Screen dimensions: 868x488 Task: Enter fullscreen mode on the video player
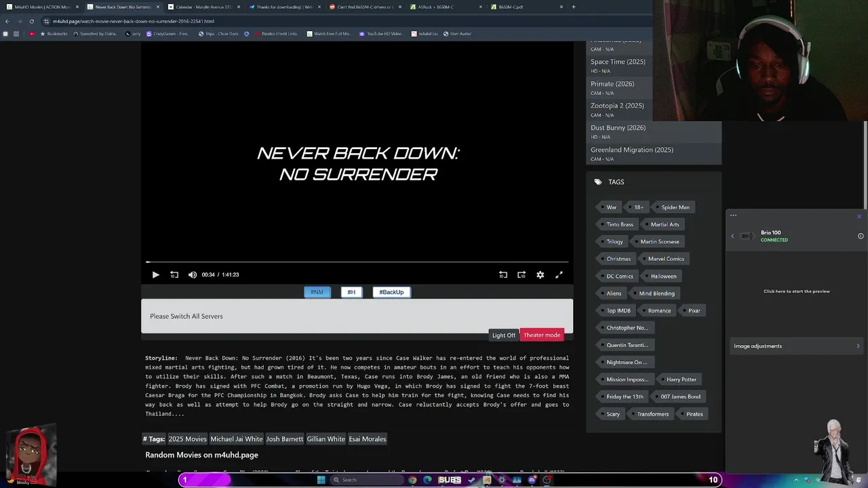559,274
